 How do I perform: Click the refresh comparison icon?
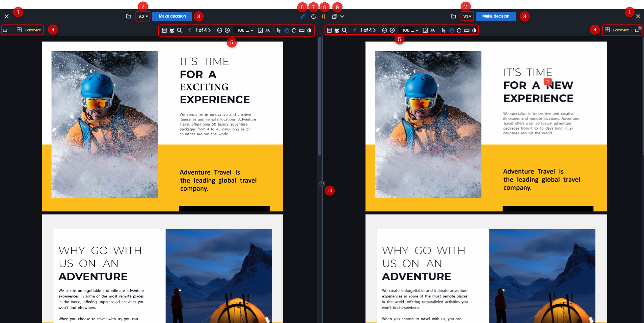click(314, 16)
